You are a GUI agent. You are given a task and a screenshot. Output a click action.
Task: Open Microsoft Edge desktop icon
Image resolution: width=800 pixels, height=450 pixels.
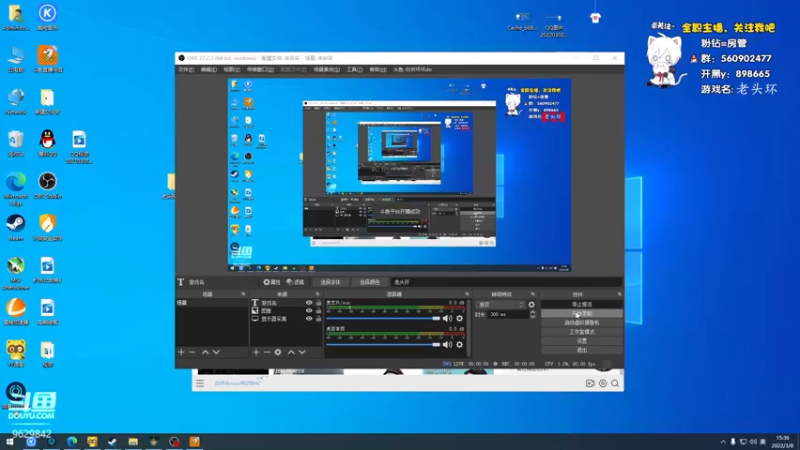(16, 189)
